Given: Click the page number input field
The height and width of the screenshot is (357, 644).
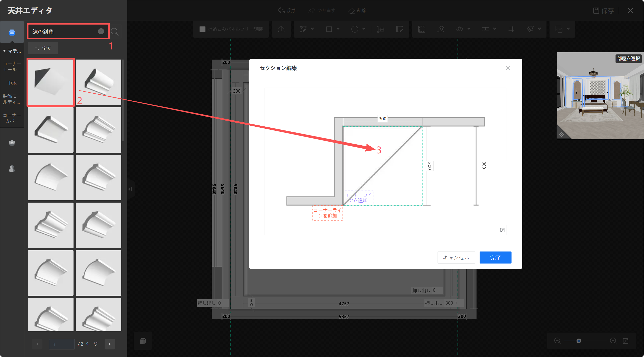Looking at the screenshot, I should (x=62, y=344).
